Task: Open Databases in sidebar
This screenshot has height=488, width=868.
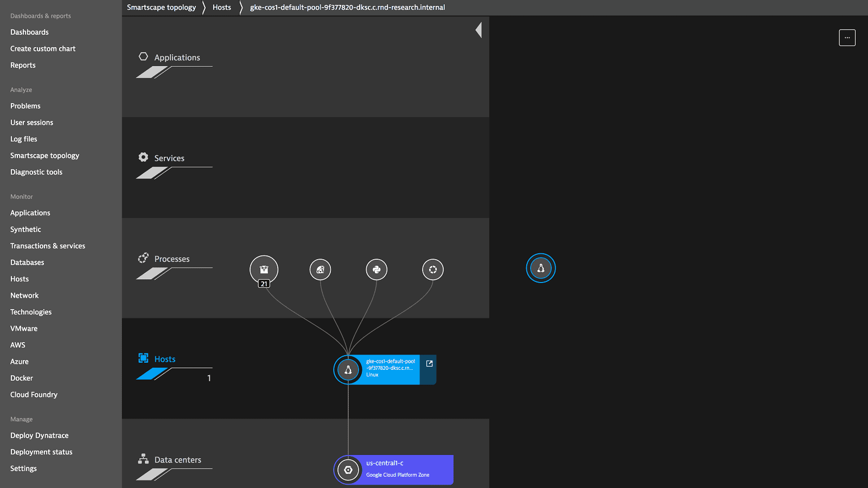Action: 27,263
